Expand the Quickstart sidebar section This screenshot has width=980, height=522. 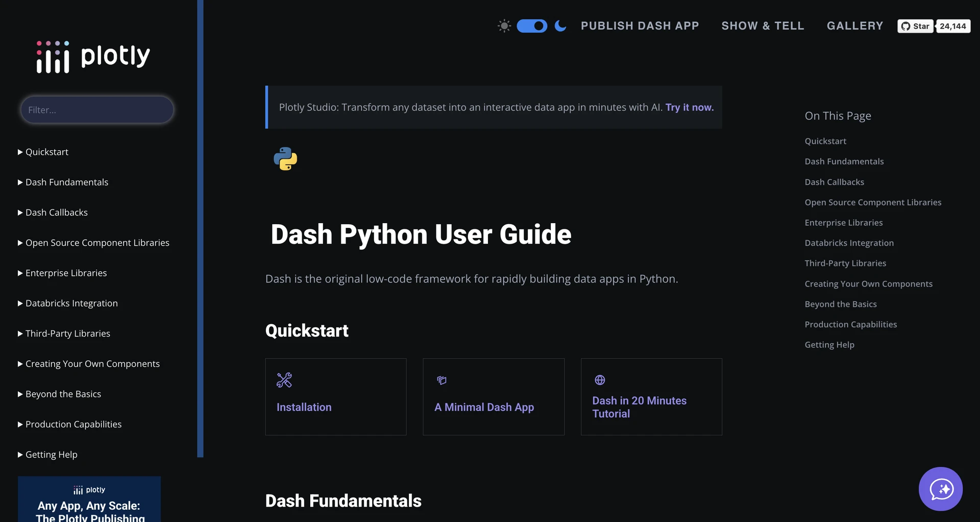[x=46, y=152]
